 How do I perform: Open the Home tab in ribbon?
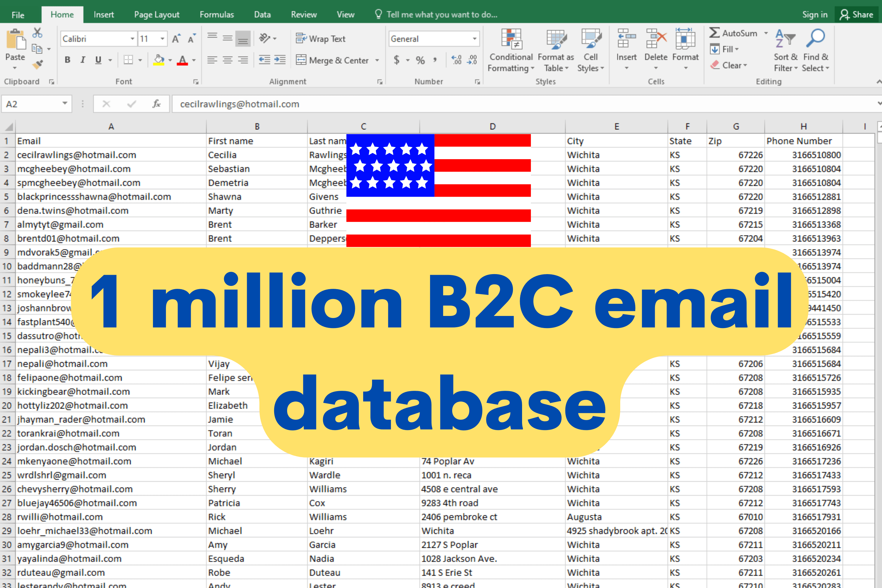click(x=62, y=13)
